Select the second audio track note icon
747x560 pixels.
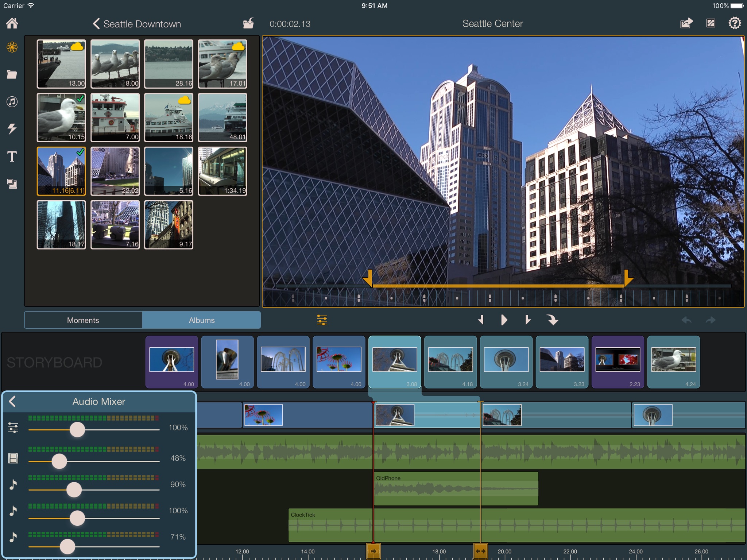point(13,511)
